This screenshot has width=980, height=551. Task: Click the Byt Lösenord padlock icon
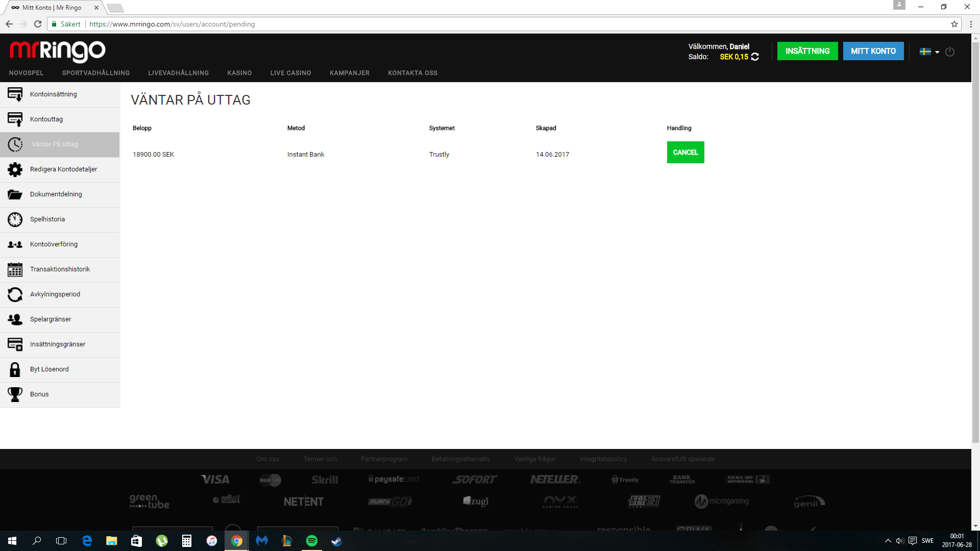coord(15,369)
